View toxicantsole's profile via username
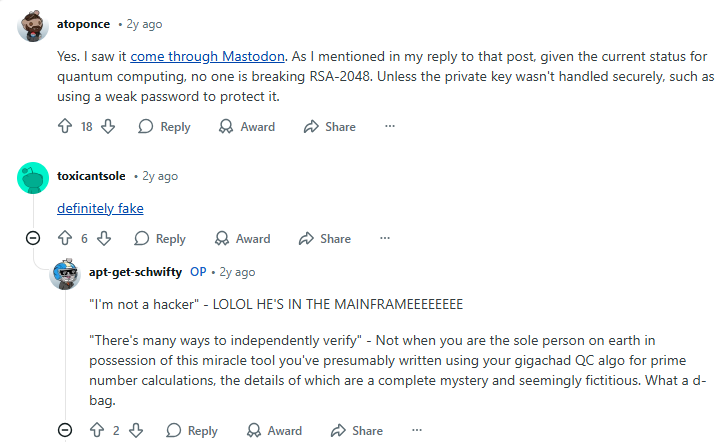The width and height of the screenshot is (723, 442). point(91,176)
